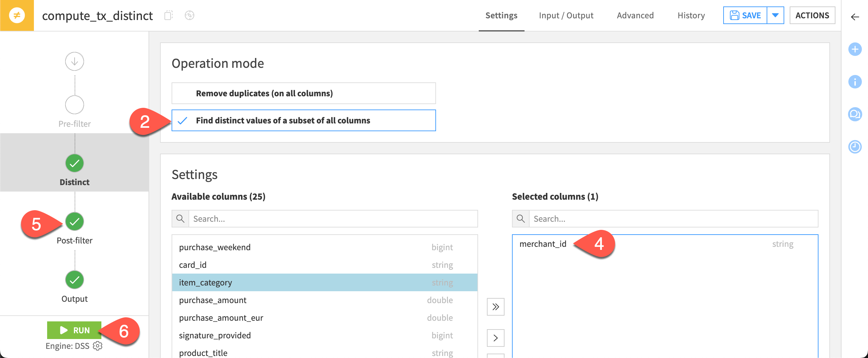The height and width of the screenshot is (358, 868).
Task: Open the timeline clock icon in sidebar
Action: point(855,147)
